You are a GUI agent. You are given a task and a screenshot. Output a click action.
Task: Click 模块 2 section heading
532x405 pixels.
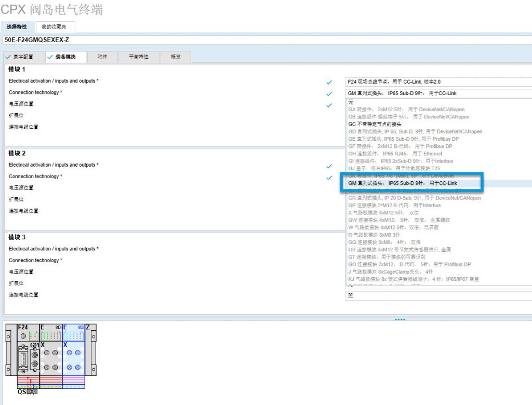[17, 153]
